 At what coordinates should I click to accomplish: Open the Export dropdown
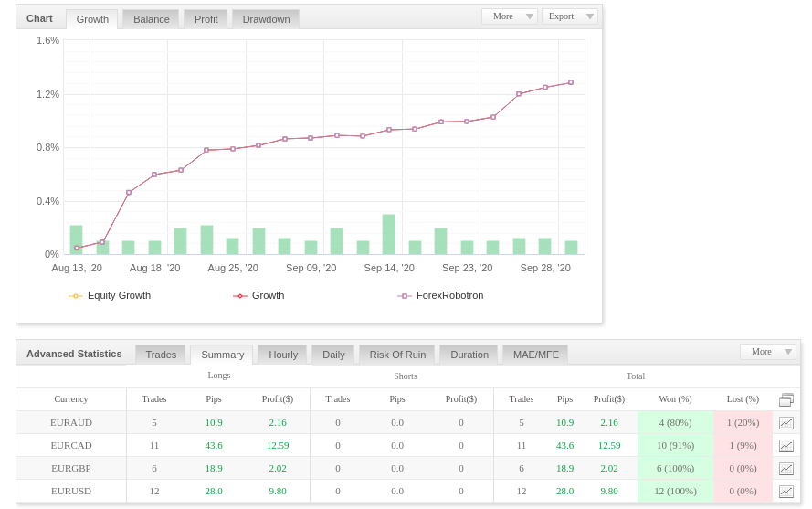pos(570,16)
